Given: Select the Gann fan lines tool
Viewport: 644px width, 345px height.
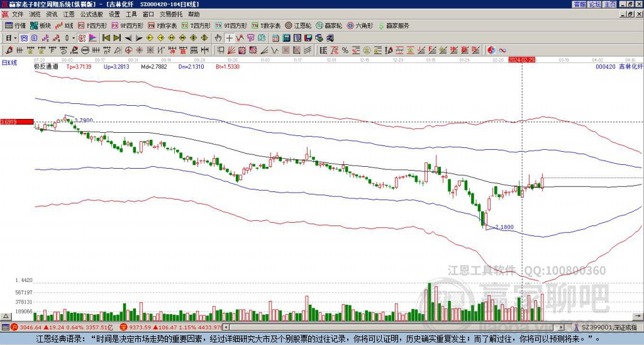Looking at the screenshot, I should [231, 50].
